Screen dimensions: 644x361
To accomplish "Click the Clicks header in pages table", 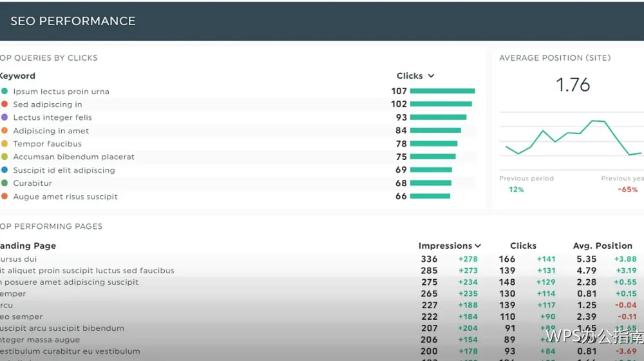I will click(523, 246).
